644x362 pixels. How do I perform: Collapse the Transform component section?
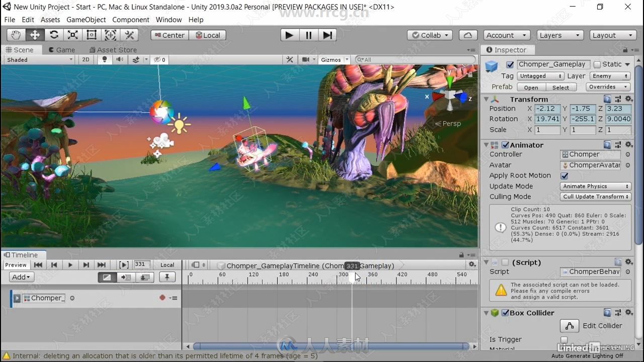point(486,100)
